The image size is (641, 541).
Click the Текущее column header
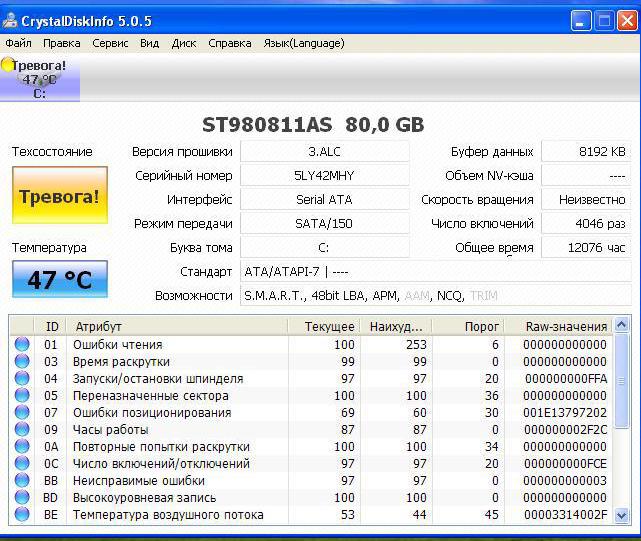pos(324,326)
